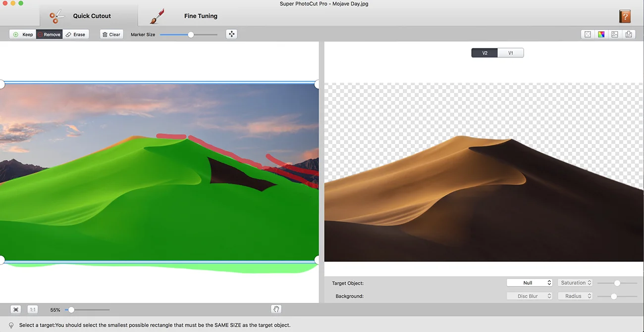This screenshot has width=644, height=332.
Task: Click the Clear button
Action: point(111,34)
